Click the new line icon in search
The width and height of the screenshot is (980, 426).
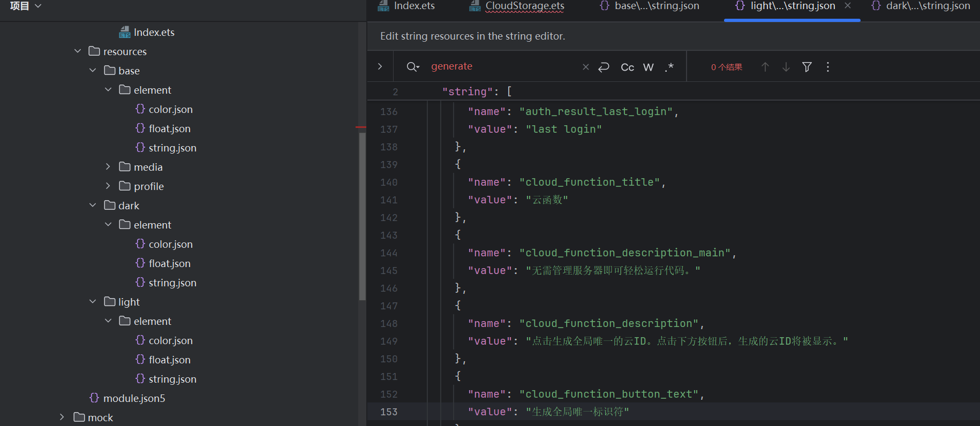[604, 67]
